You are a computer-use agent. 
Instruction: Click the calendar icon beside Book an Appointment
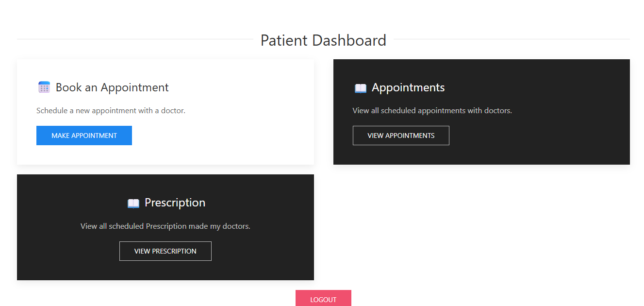44,87
